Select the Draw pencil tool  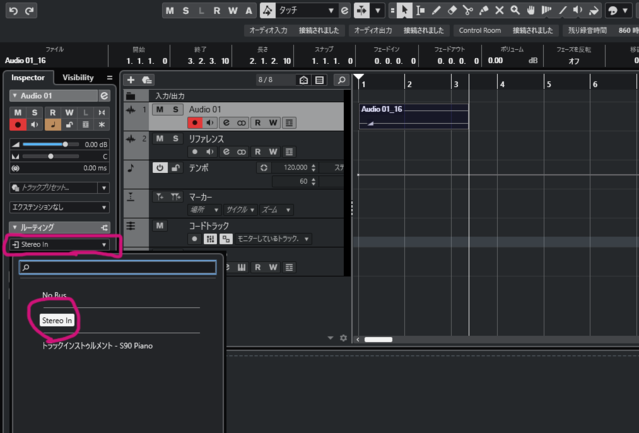pos(436,11)
